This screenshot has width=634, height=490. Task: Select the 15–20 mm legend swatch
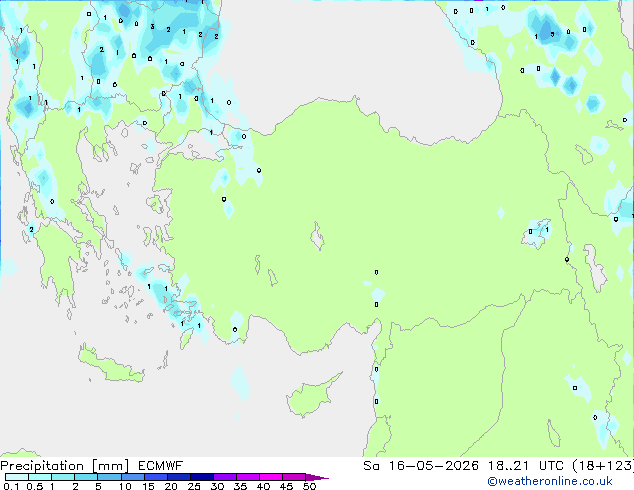(x=156, y=477)
